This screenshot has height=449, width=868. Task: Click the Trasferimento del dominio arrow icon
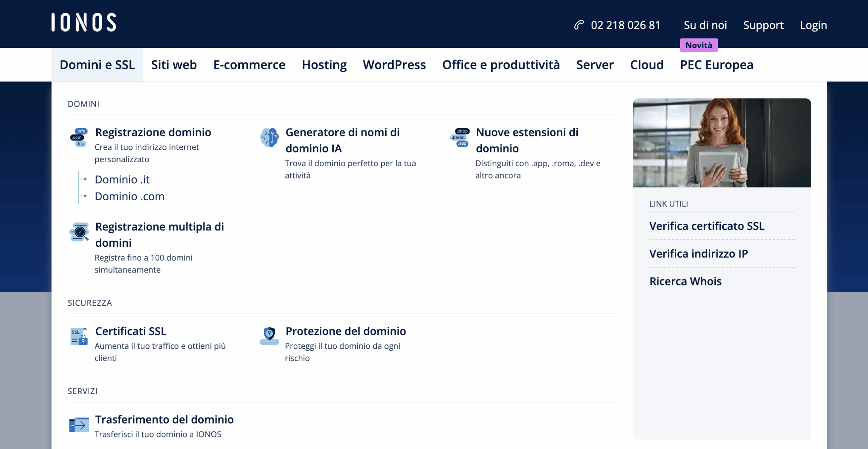[79, 425]
